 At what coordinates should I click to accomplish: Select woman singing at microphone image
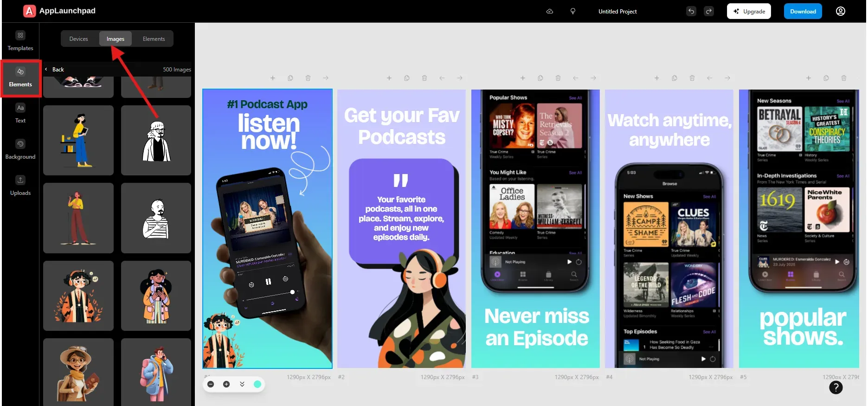(x=78, y=218)
